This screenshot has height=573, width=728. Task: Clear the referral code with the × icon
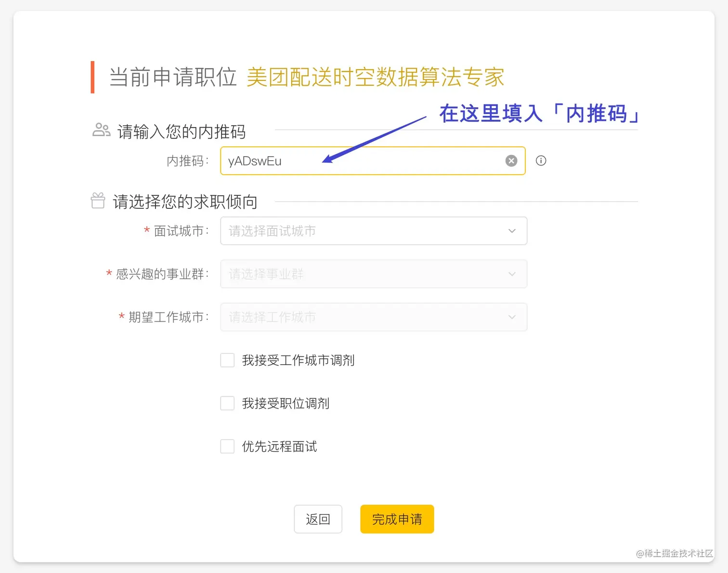pyautogui.click(x=511, y=161)
